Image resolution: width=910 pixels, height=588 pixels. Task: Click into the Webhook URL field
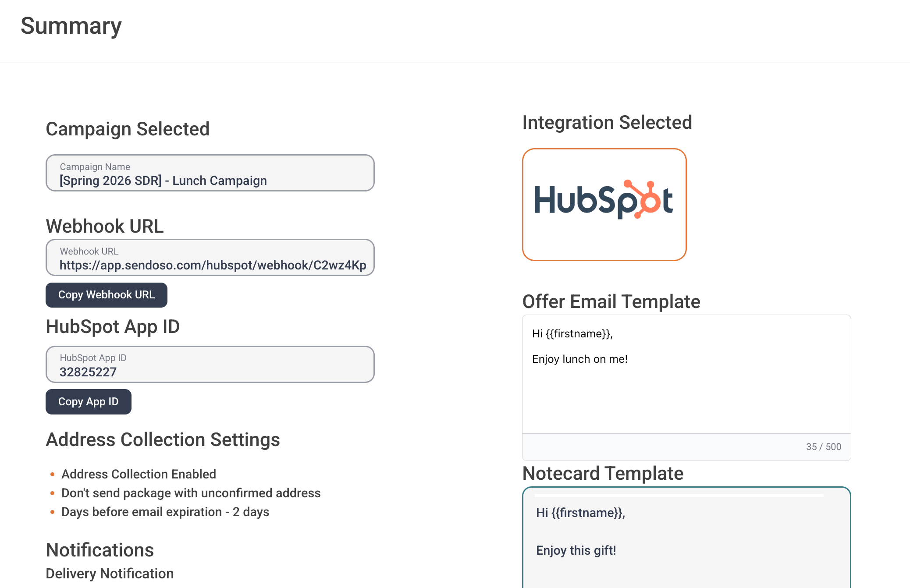(210, 258)
